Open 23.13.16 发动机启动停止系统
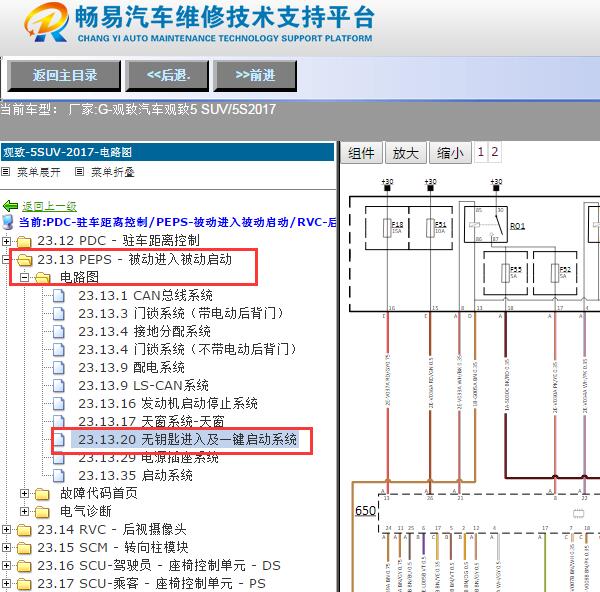The image size is (600, 592). pyautogui.click(x=168, y=403)
